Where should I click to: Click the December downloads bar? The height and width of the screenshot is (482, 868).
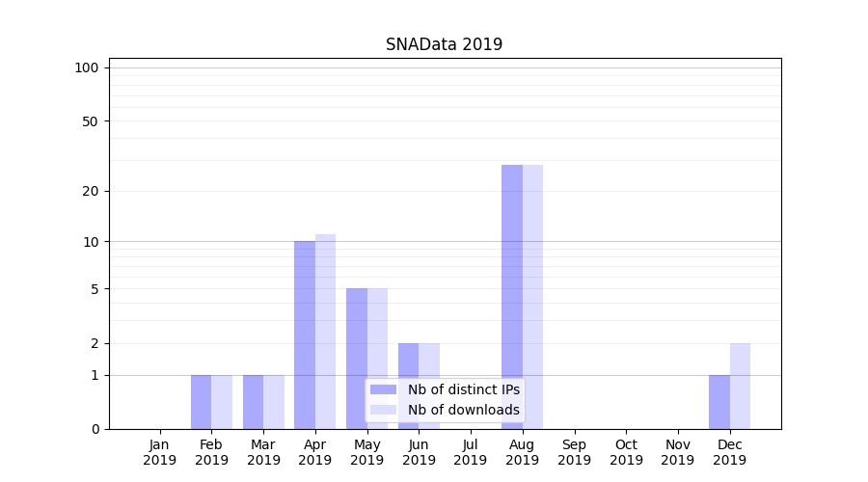[740, 386]
